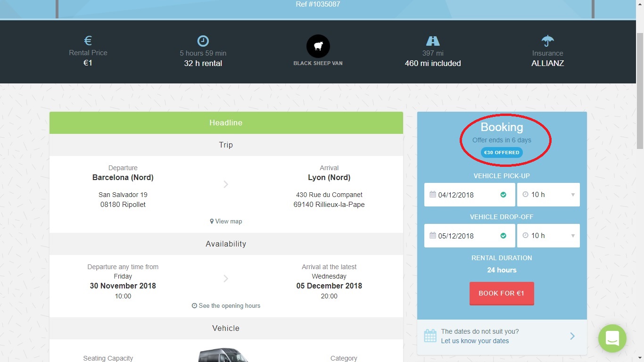644x362 pixels.
Task: Click the calendar icon in the drop-off date field
Action: coord(433,236)
